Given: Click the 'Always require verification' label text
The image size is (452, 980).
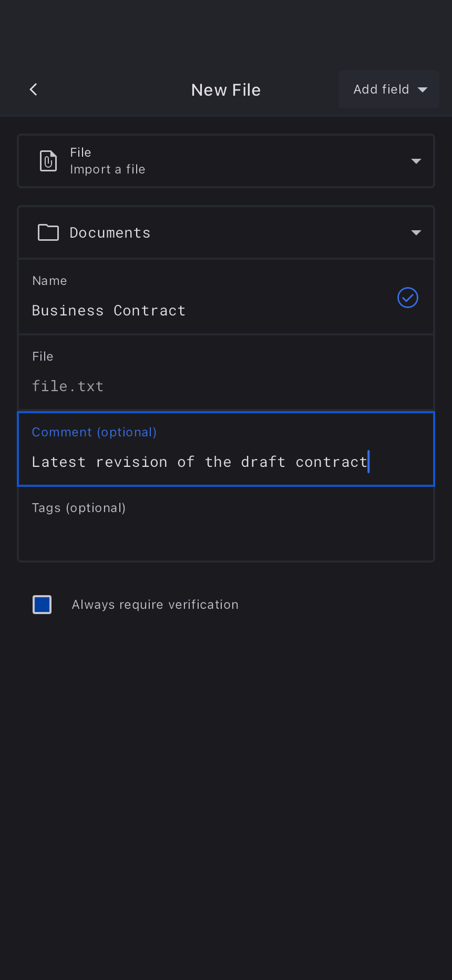Looking at the screenshot, I should point(155,605).
